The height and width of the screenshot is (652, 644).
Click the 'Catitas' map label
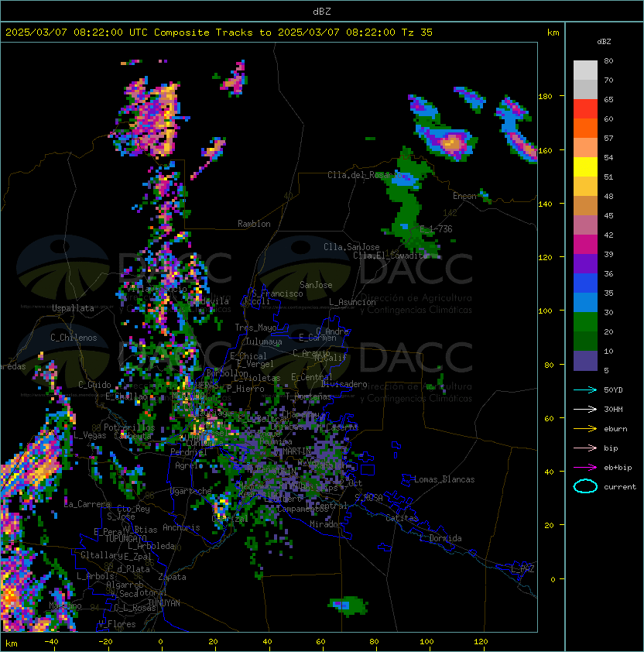click(x=402, y=519)
